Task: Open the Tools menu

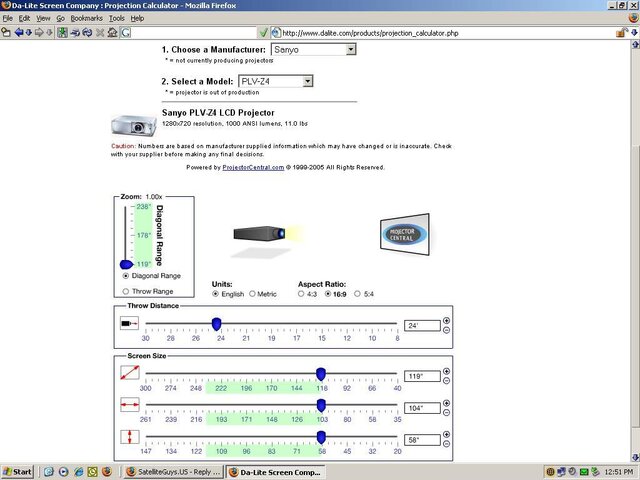Action: click(117, 18)
